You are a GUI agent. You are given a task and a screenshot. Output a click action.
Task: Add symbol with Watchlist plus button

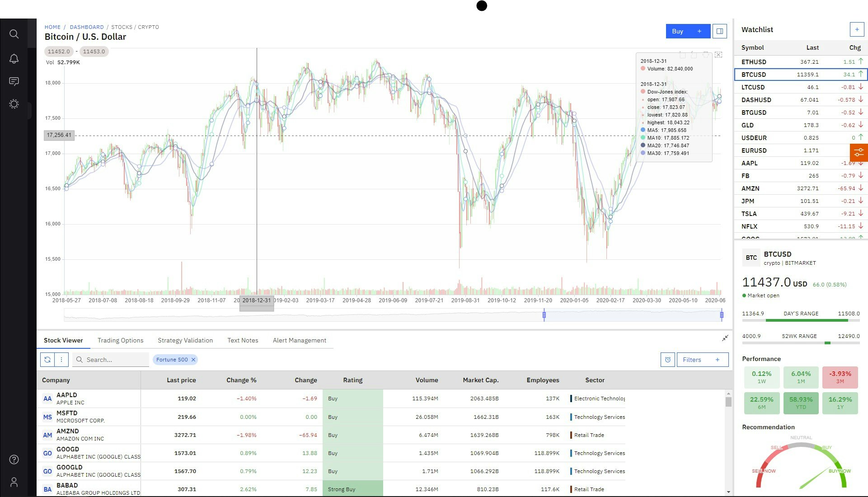(857, 29)
